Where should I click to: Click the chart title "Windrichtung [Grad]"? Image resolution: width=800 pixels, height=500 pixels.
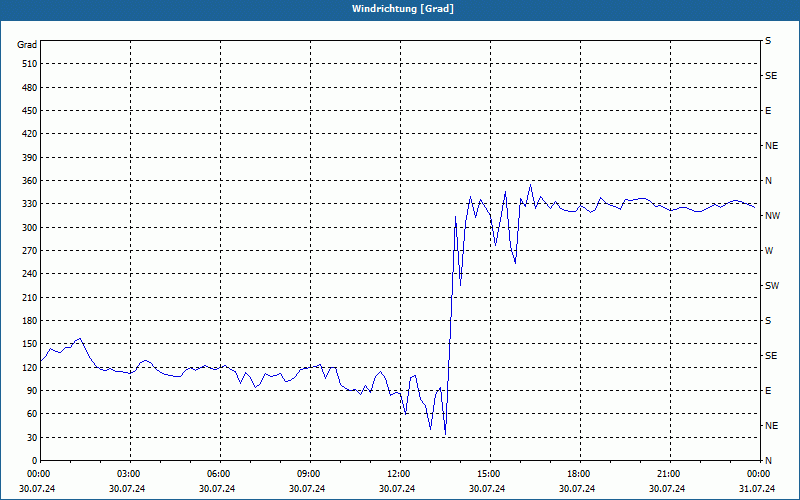tap(403, 9)
